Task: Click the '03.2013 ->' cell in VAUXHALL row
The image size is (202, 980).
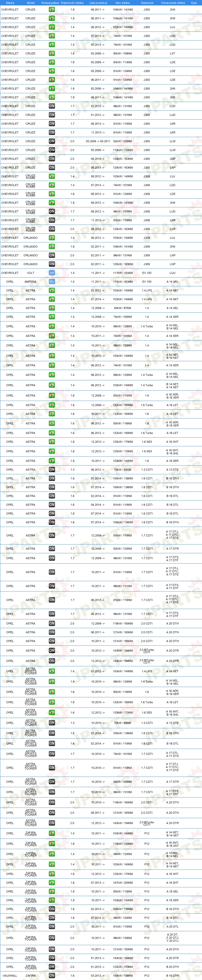Action: click(98, 975)
